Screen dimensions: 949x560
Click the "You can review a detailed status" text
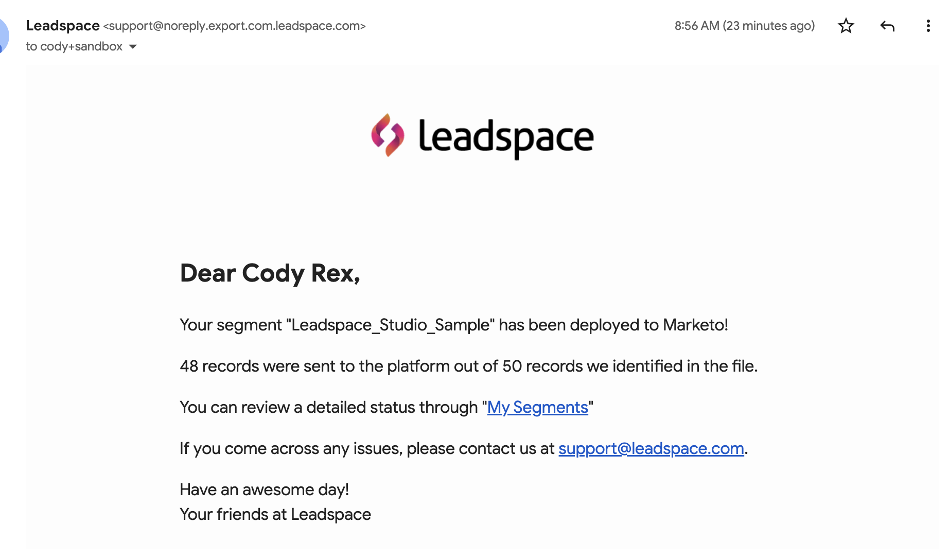[330, 407]
